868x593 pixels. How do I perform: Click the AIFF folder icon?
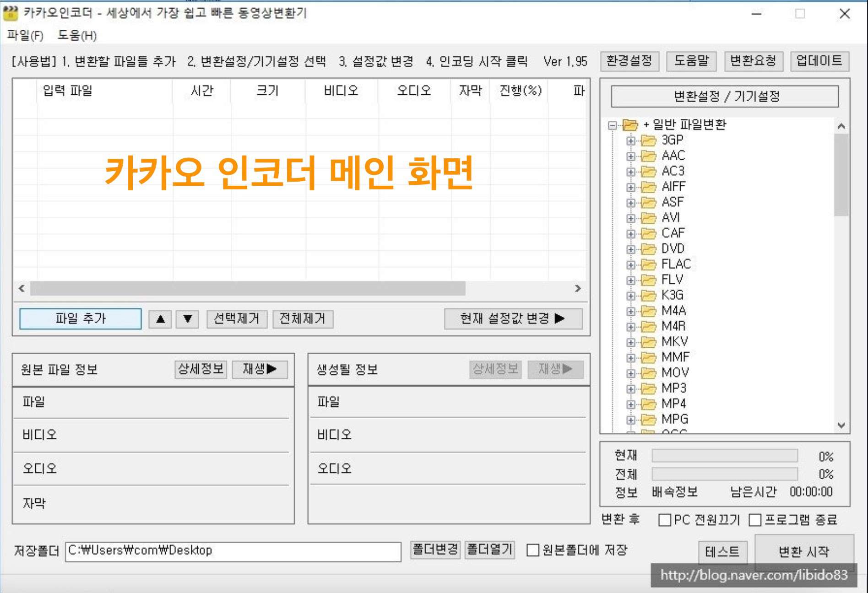tap(648, 187)
